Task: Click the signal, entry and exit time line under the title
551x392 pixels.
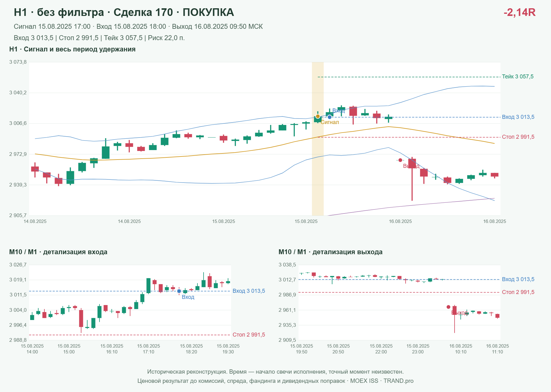Action: [138, 27]
